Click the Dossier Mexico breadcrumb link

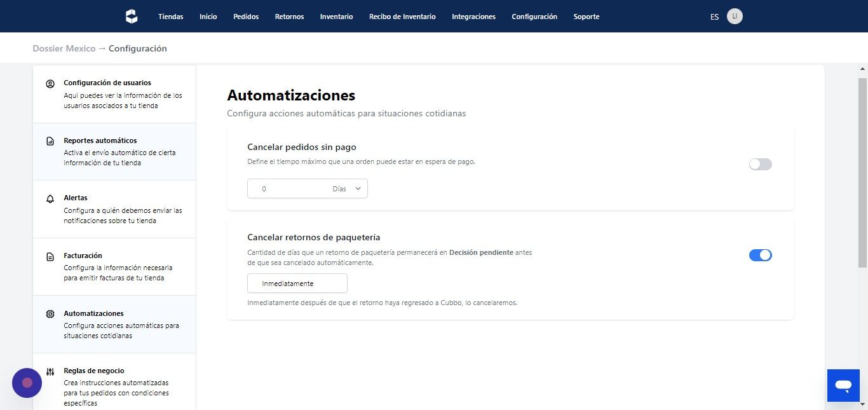tap(64, 48)
